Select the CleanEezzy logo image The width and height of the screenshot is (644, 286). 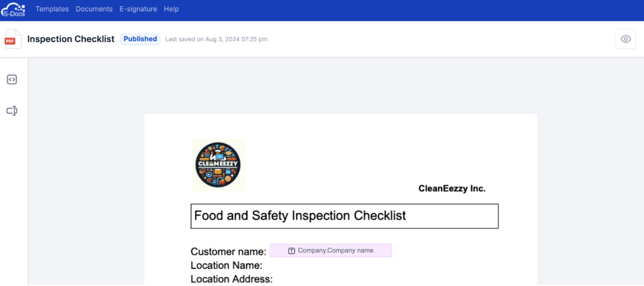point(218,165)
